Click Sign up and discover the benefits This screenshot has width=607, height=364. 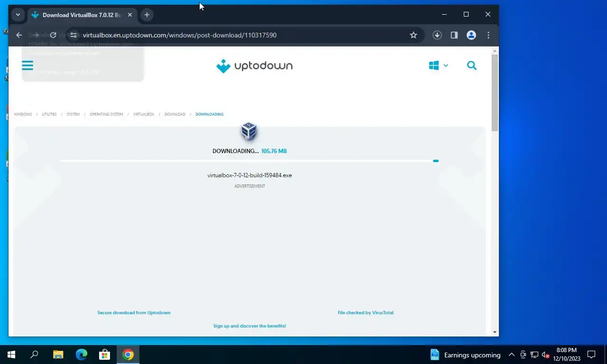249,326
